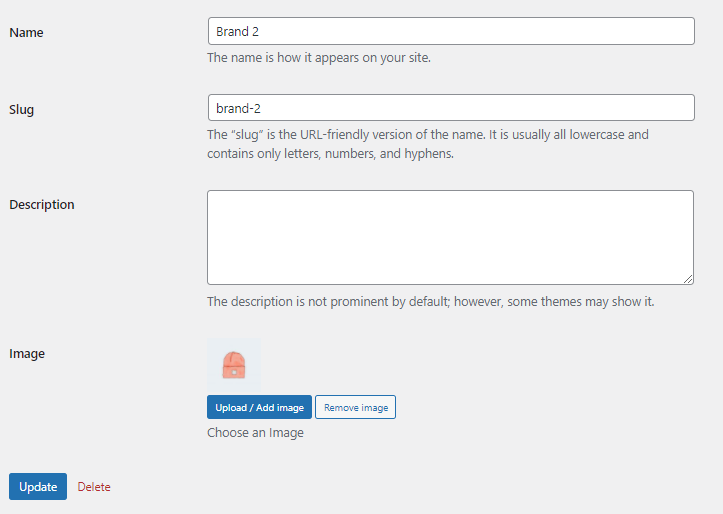723x514 pixels.
Task: Click inside the Description textarea
Action: click(x=450, y=237)
